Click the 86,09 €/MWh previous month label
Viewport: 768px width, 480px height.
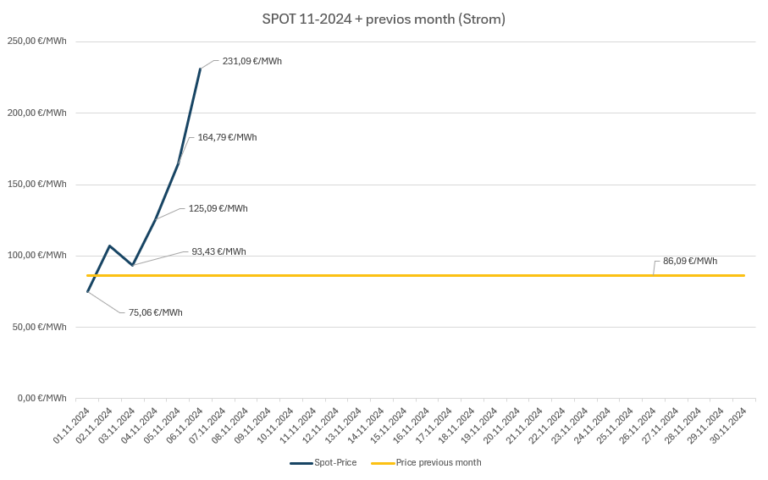tap(689, 261)
